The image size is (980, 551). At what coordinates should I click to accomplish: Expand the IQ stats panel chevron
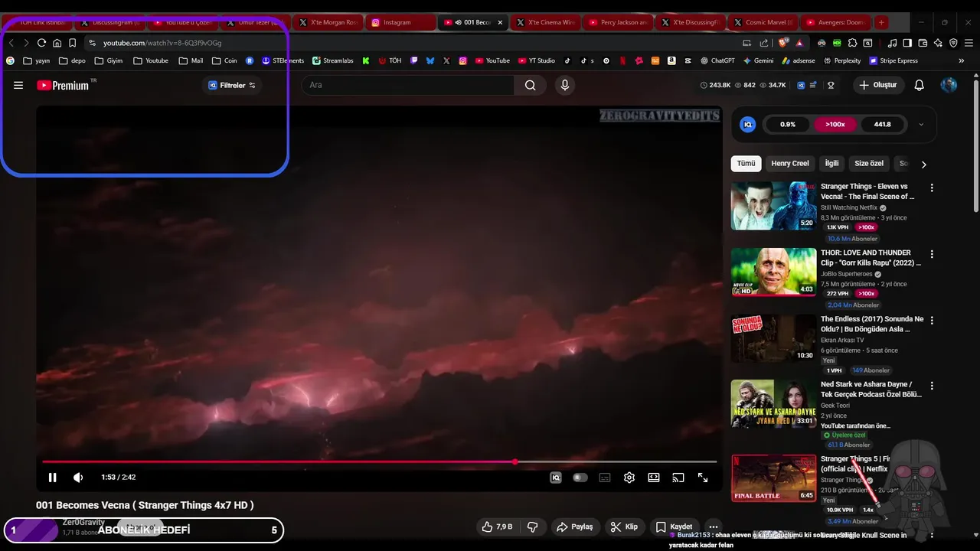pyautogui.click(x=921, y=124)
